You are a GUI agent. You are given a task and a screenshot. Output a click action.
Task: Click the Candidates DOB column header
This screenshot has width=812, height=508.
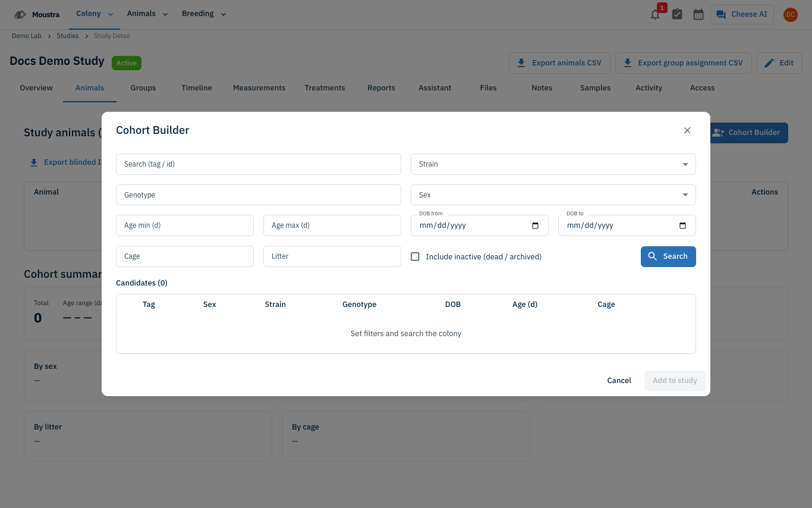click(x=453, y=305)
